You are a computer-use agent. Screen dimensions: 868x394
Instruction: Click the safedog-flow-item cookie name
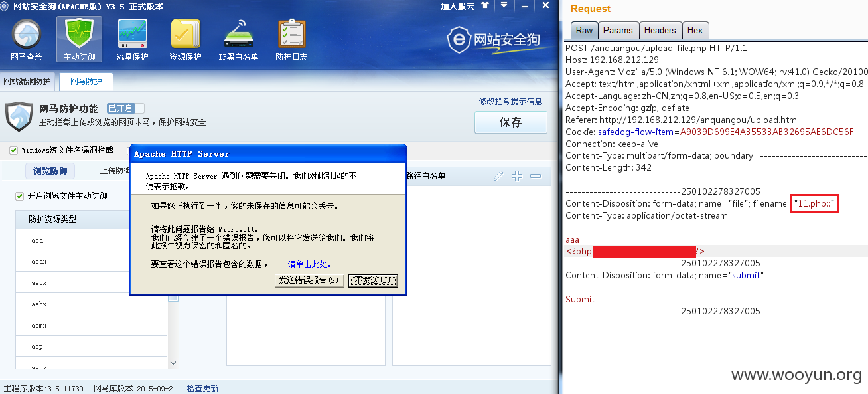(636, 132)
